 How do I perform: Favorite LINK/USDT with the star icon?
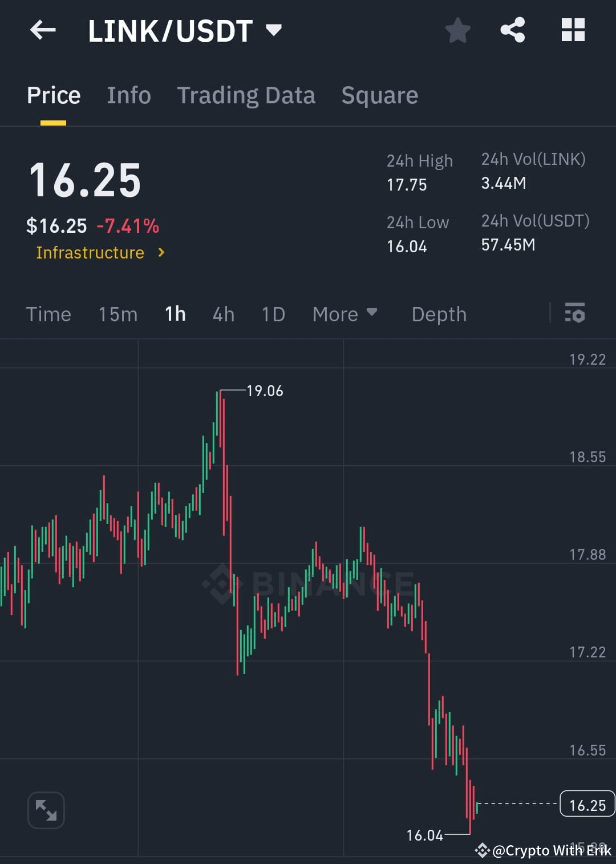pyautogui.click(x=458, y=30)
